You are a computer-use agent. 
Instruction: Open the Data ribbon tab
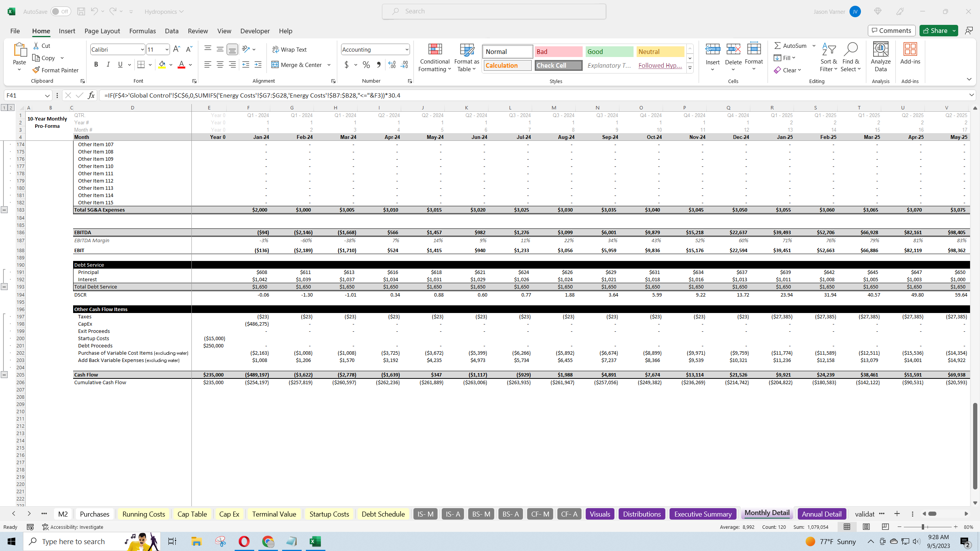coord(171,31)
